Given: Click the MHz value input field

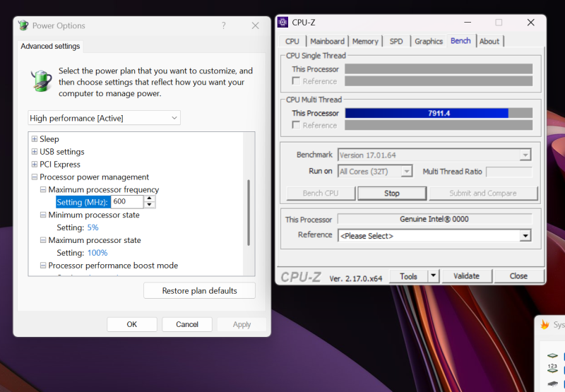Looking at the screenshot, I should point(127,201).
